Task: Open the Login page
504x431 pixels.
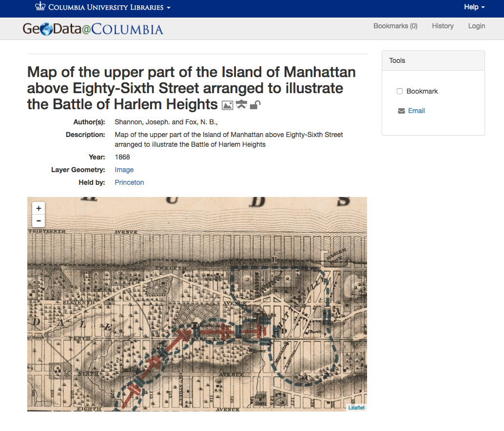Action: 476,26
